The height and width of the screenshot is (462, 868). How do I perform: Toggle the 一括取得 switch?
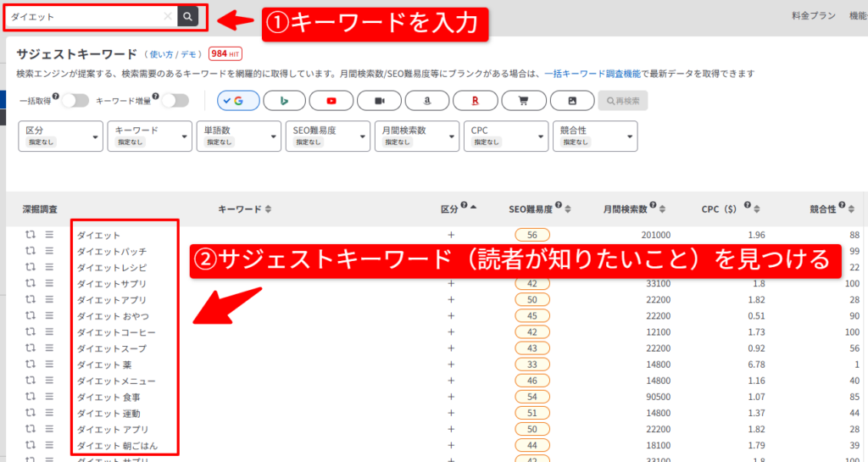pyautogui.click(x=74, y=101)
